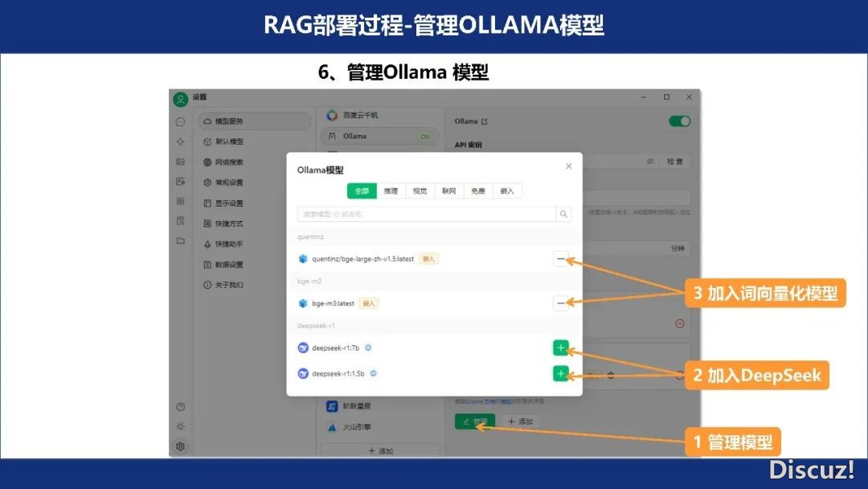Screen dimensions: 868x489
Task: Click the green user avatar icon
Action: (x=181, y=99)
